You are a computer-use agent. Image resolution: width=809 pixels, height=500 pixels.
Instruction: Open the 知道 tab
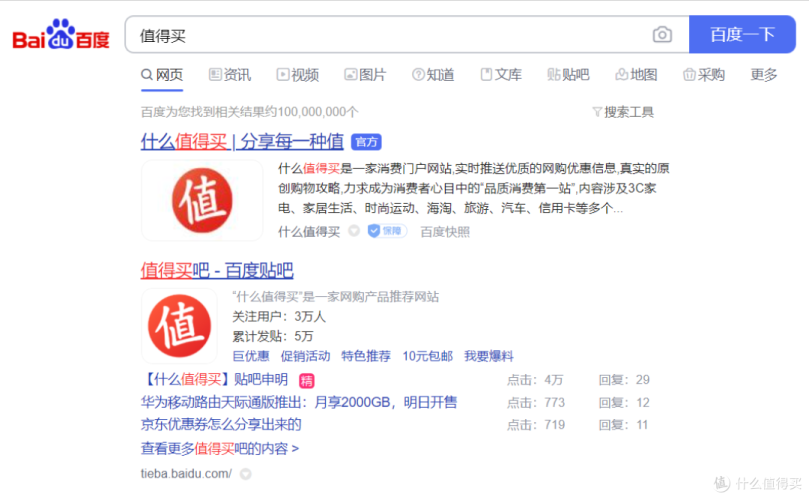tap(433, 75)
